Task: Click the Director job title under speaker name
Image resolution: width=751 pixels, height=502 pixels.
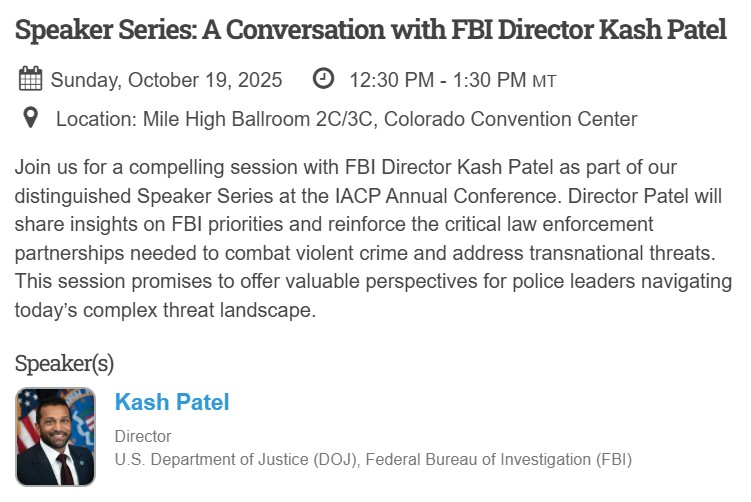Action: click(143, 436)
